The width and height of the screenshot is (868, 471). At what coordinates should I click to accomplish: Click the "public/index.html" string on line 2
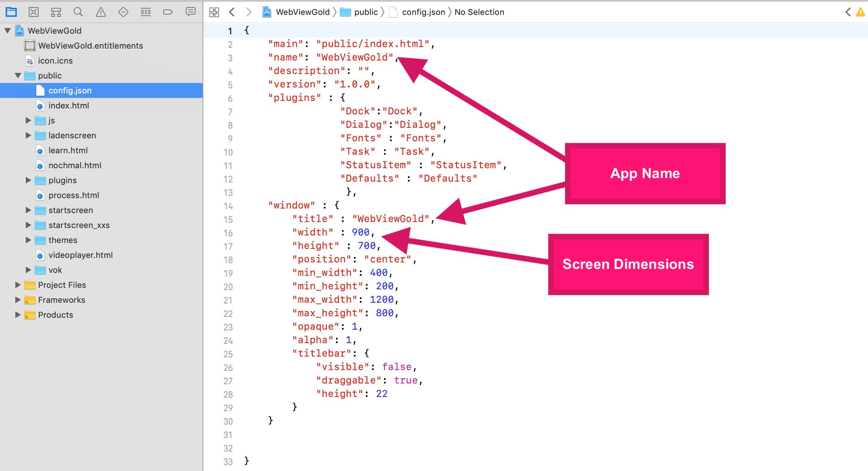point(373,44)
